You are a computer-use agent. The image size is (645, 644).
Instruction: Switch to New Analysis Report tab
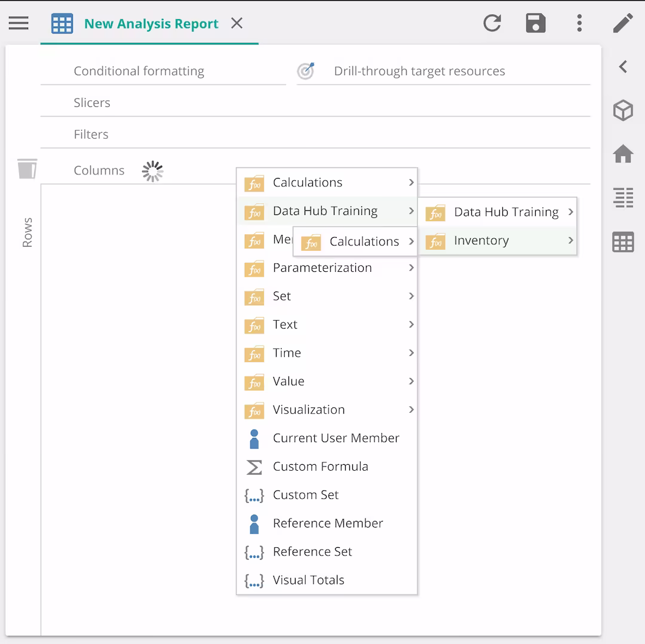pyautogui.click(x=151, y=24)
